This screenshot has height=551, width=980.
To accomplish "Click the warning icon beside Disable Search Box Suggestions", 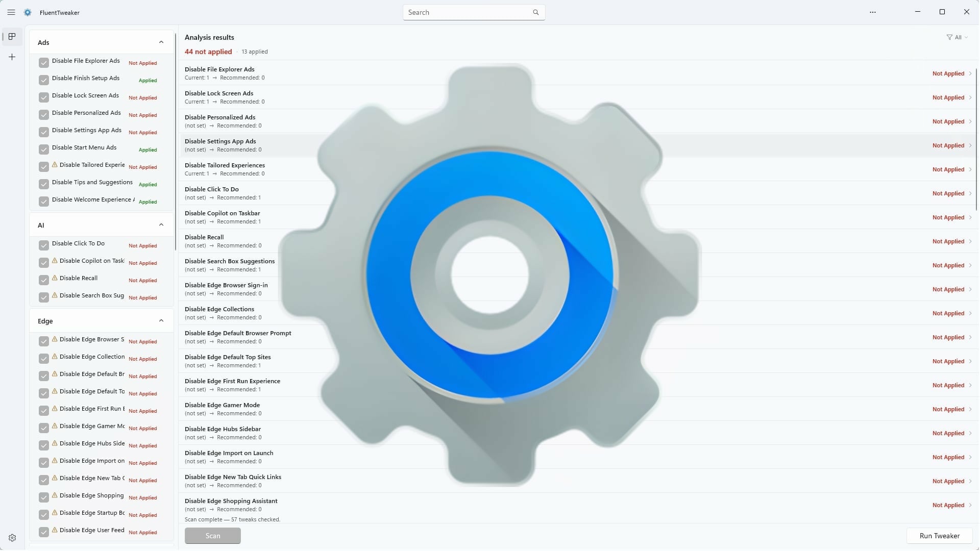I will 55,295.
